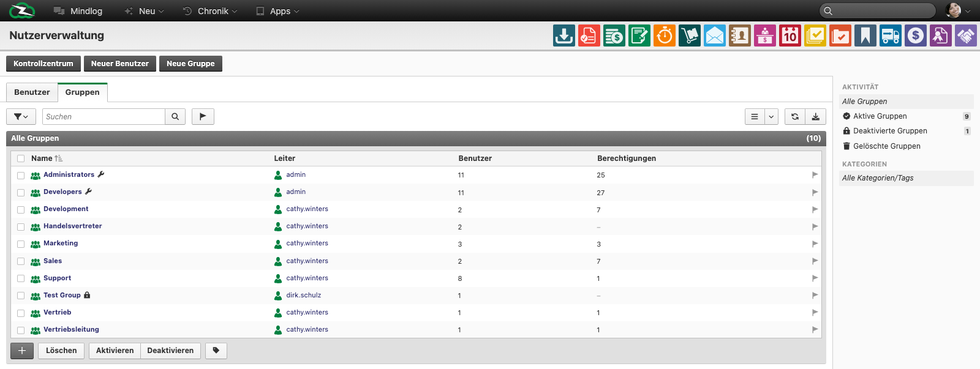Viewport: 980px width, 369px height.
Task: Click dirk.schulz in Test Group row
Action: point(304,295)
